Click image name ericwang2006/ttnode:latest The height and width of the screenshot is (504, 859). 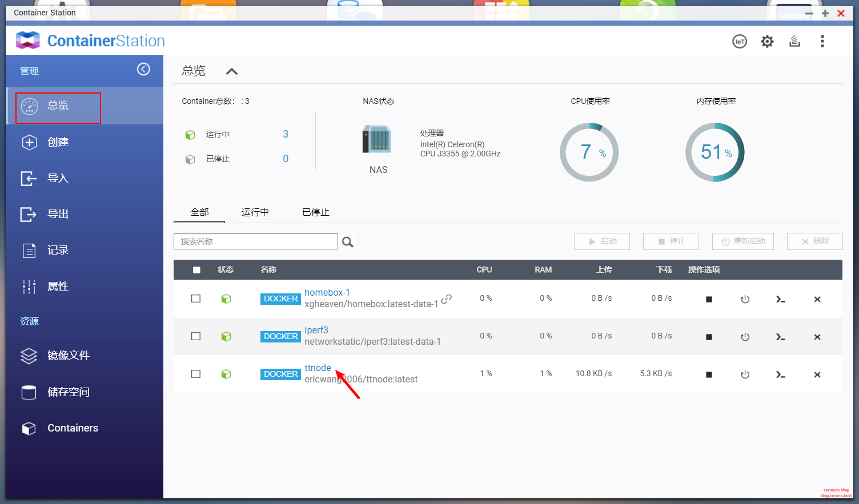coord(361,380)
